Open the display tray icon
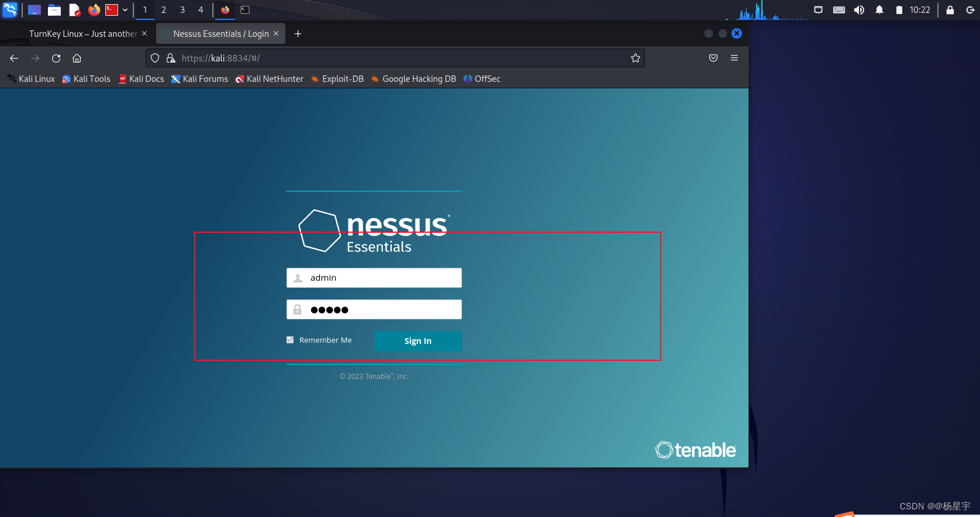 [819, 10]
